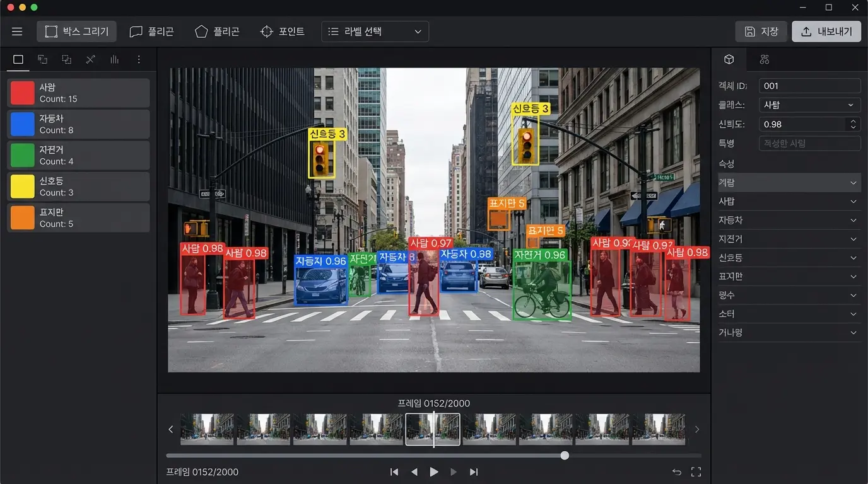Open the 라벨 선택 dropdown

(x=375, y=32)
